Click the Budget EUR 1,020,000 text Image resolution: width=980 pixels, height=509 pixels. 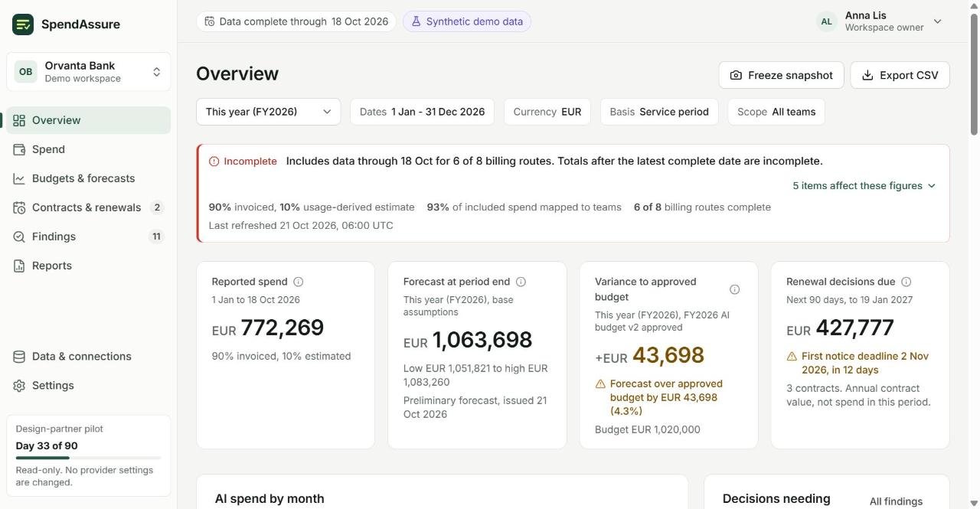point(648,430)
